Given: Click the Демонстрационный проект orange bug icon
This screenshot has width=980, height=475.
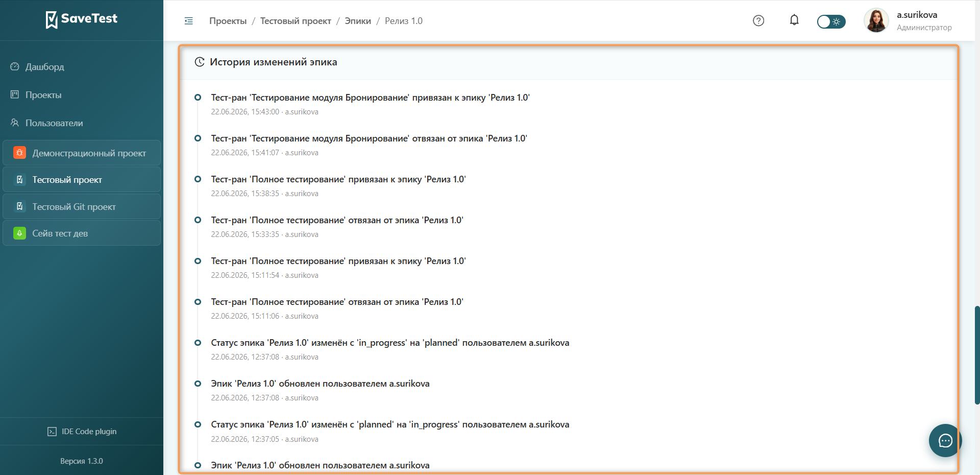Looking at the screenshot, I should [19, 153].
